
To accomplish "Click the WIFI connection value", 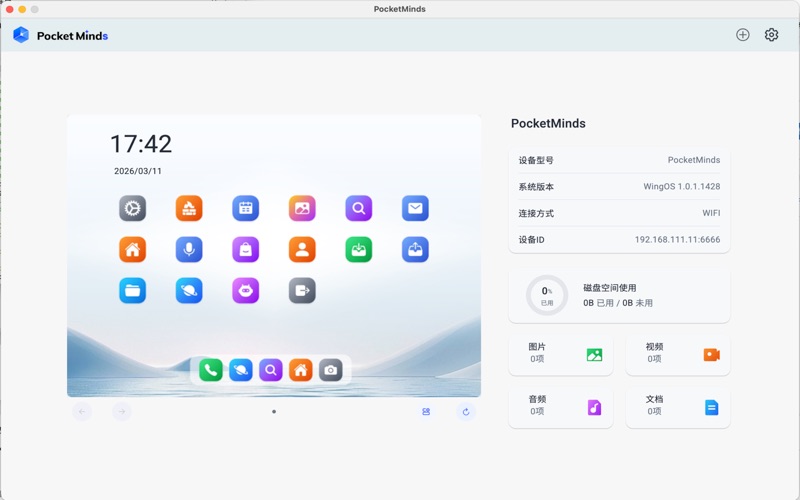I will coord(711,213).
